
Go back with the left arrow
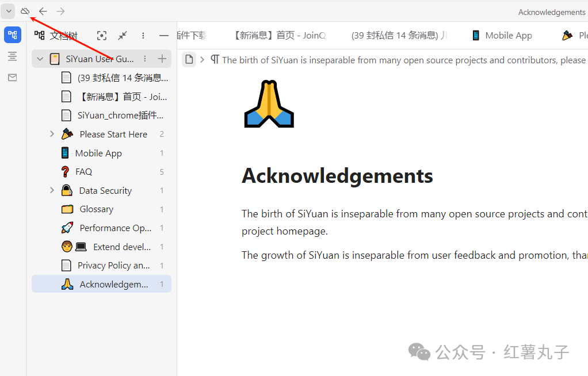[43, 11]
